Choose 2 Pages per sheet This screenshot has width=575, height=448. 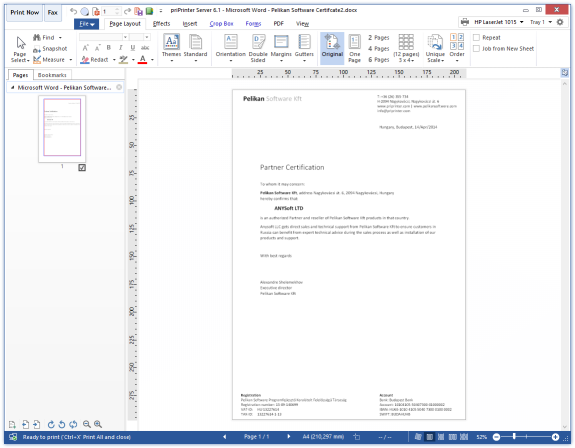pyautogui.click(x=378, y=38)
